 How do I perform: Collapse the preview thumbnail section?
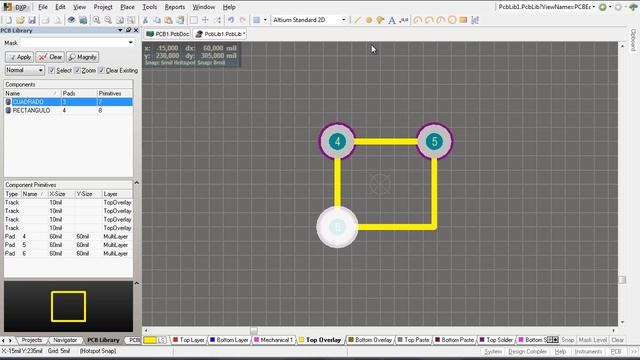pyautogui.click(x=137, y=283)
